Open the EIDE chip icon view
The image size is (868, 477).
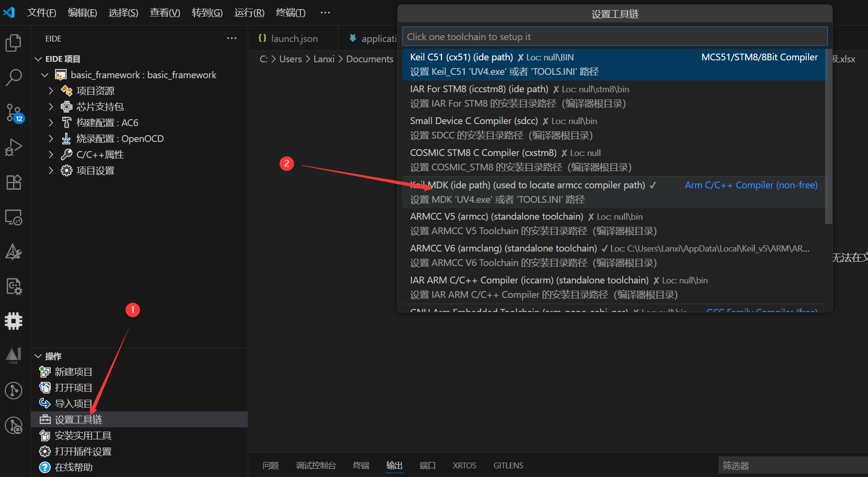pos(14,321)
